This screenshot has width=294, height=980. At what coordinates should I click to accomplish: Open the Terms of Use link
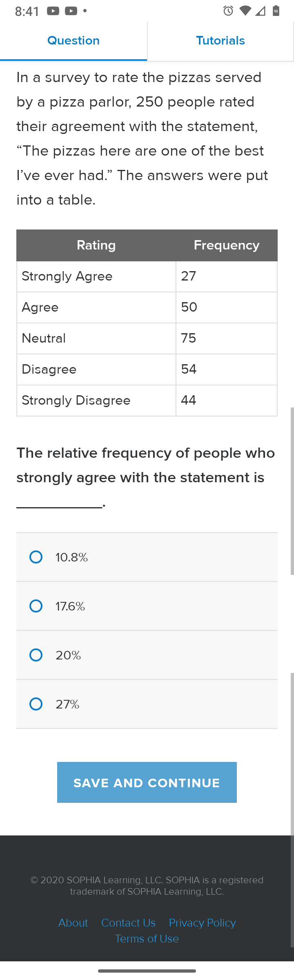(x=147, y=939)
